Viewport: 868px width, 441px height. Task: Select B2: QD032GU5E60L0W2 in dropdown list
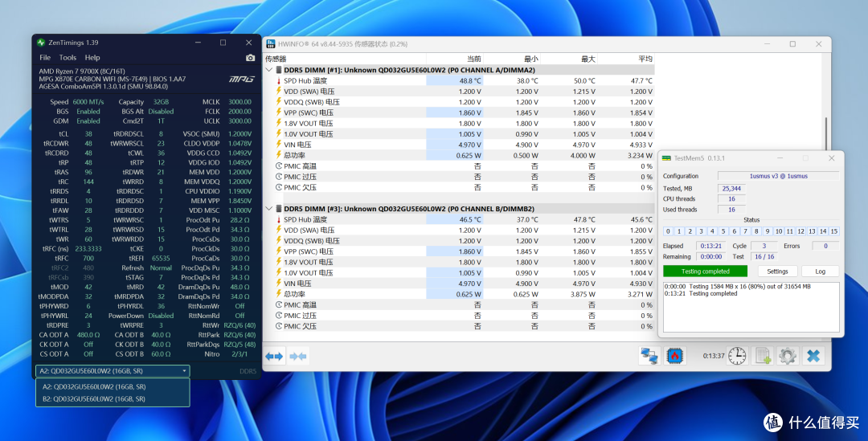pyautogui.click(x=94, y=399)
